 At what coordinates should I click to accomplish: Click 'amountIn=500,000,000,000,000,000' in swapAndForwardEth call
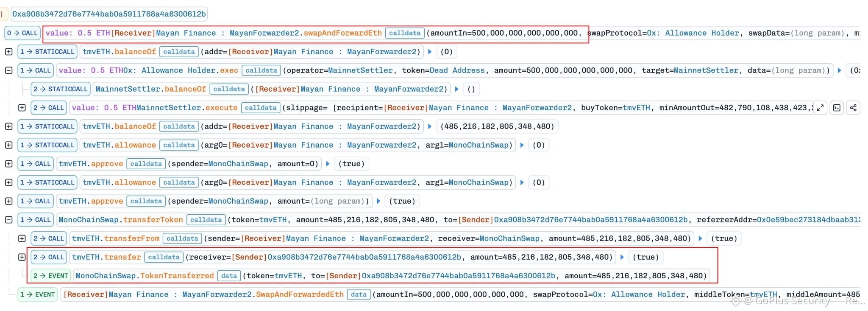coord(504,33)
